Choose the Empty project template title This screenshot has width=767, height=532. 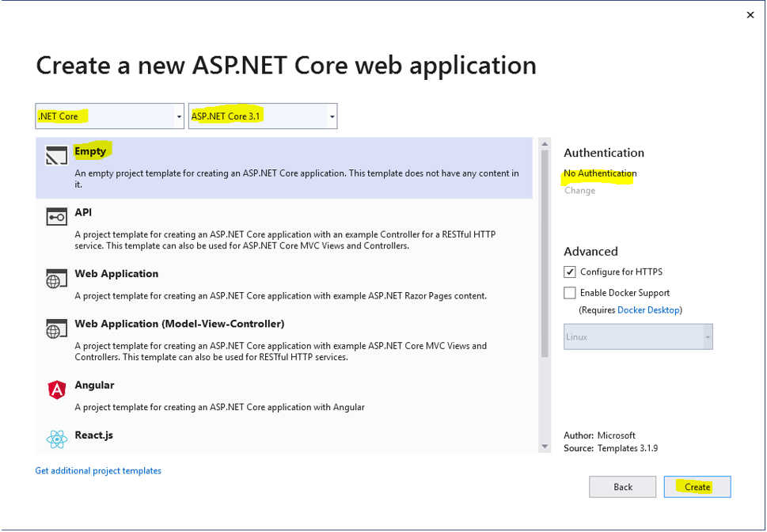pos(90,151)
